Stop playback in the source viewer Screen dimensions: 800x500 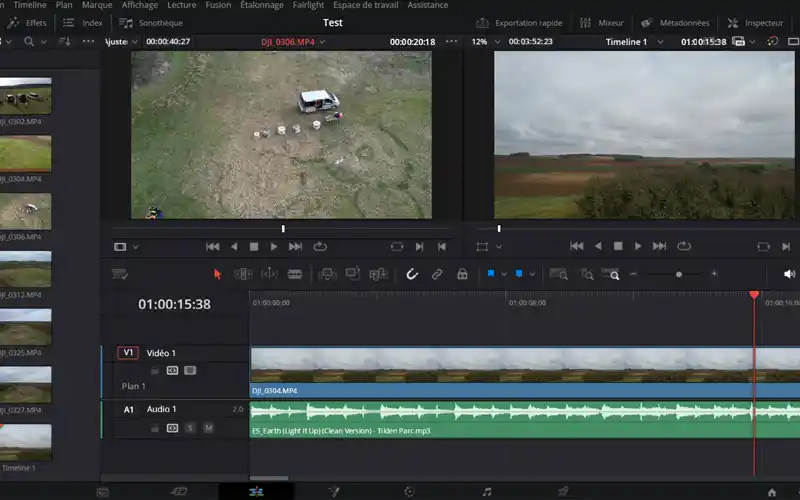254,247
